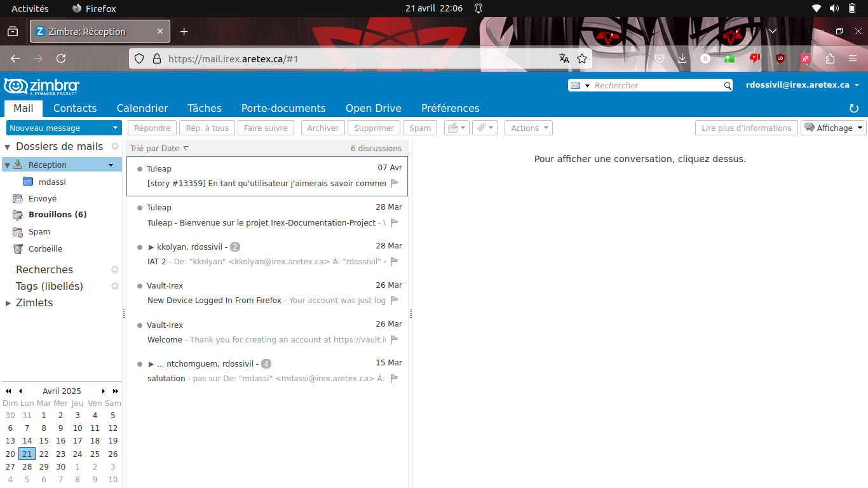Click the search magnifier icon

coord(728,85)
